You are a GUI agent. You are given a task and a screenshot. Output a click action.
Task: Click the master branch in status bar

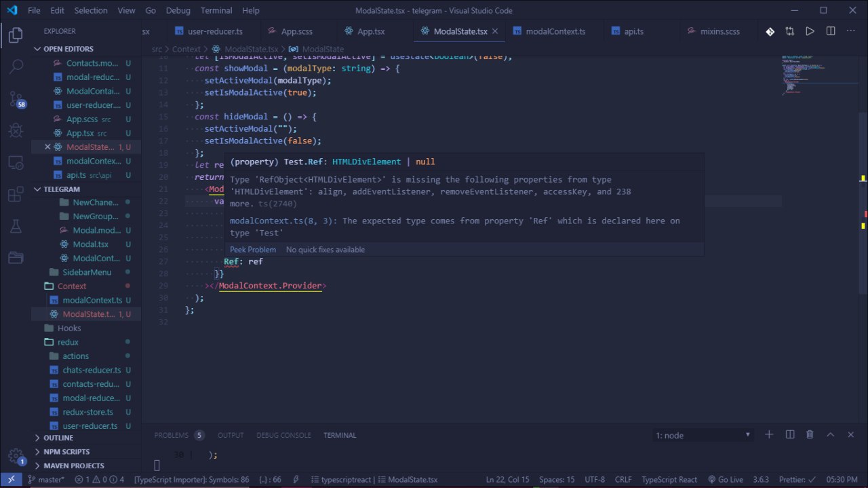pos(46,480)
